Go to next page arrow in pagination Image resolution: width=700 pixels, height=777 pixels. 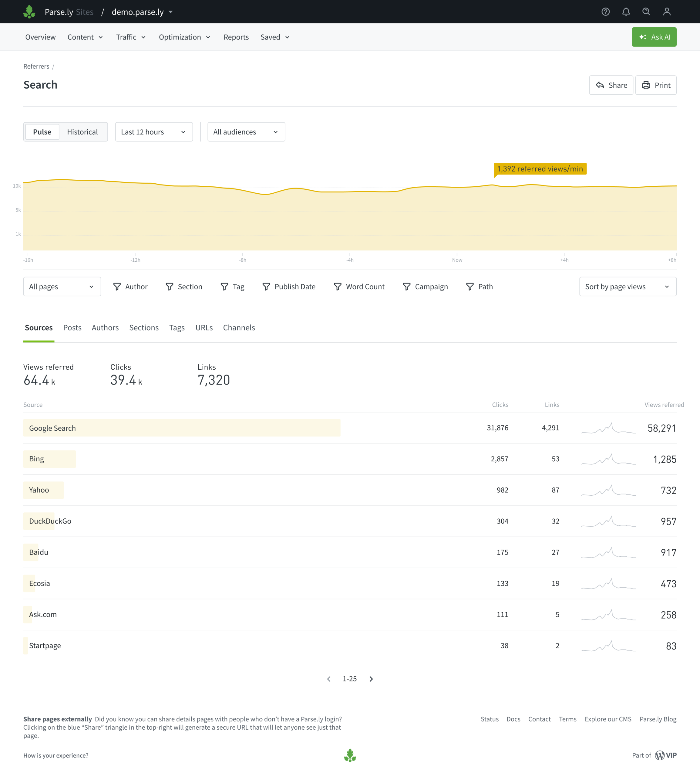(x=371, y=679)
